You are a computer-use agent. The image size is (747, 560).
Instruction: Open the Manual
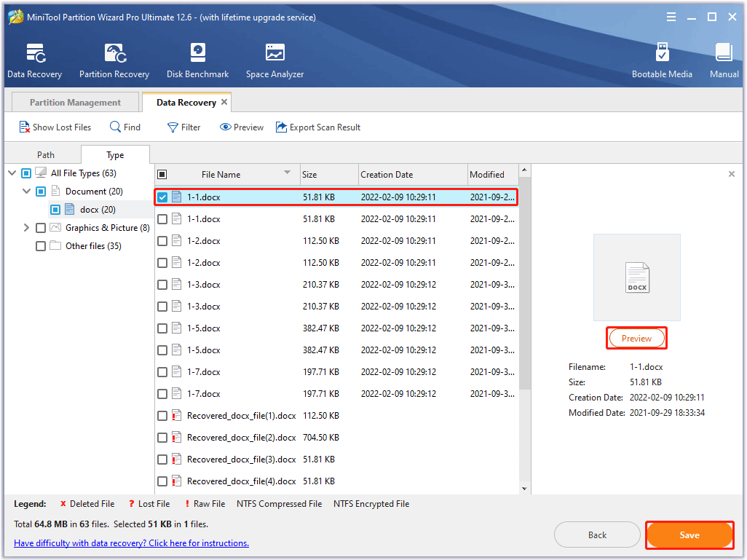pos(724,60)
